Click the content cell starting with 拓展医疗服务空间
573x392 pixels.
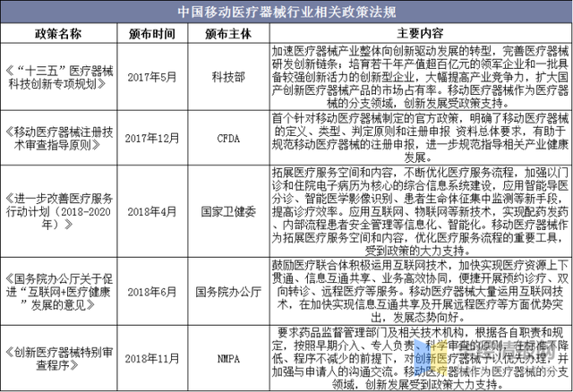(420, 211)
